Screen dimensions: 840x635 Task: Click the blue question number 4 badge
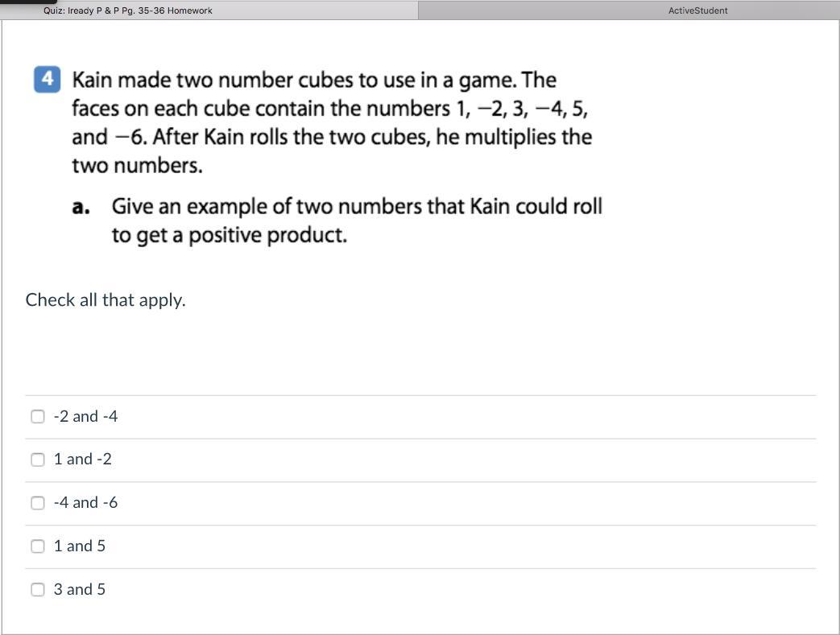pyautogui.click(x=48, y=80)
